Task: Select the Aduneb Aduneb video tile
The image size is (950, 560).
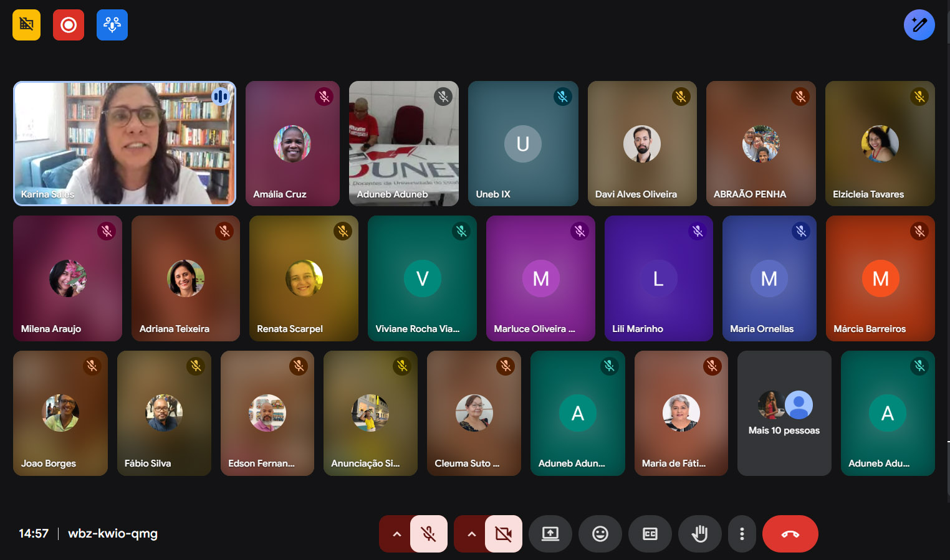Action: pyautogui.click(x=403, y=143)
